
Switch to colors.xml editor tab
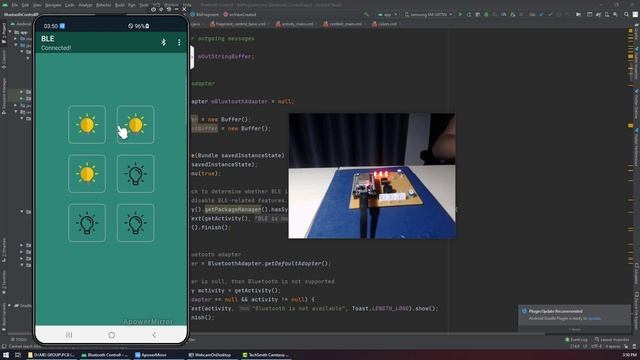pyautogui.click(x=384, y=24)
